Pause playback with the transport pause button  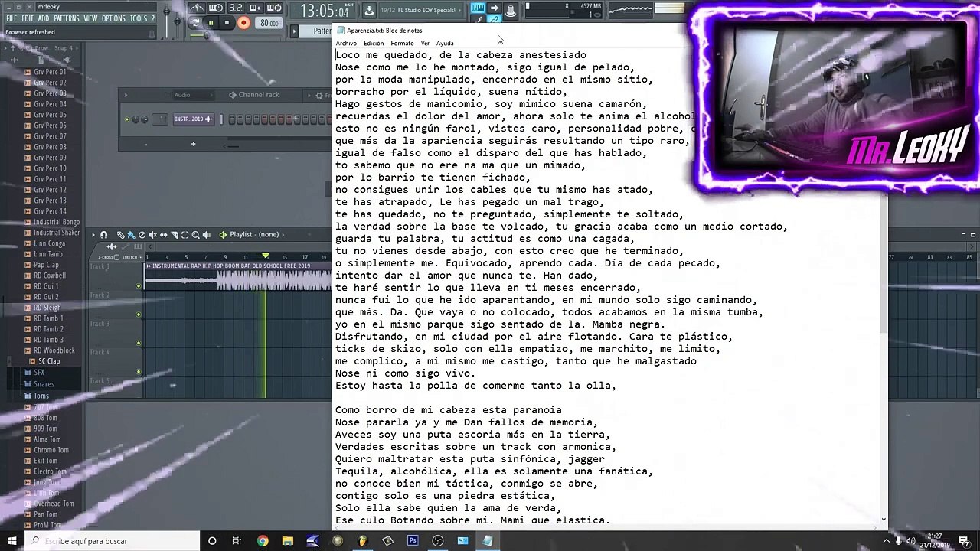tap(211, 23)
